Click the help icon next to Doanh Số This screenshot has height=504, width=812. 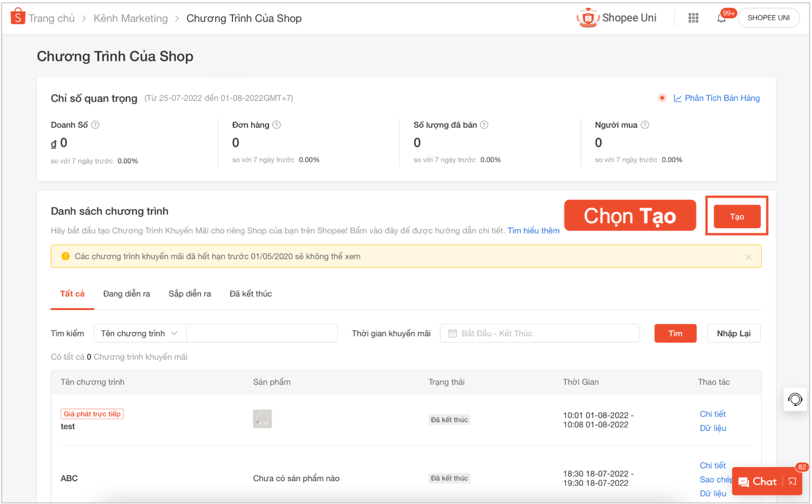pos(95,124)
